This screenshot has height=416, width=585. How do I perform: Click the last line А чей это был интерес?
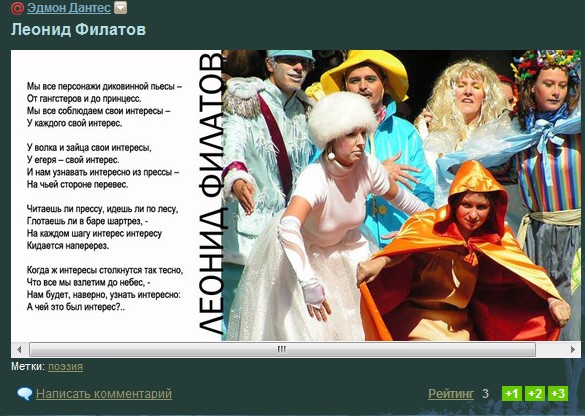(x=76, y=307)
